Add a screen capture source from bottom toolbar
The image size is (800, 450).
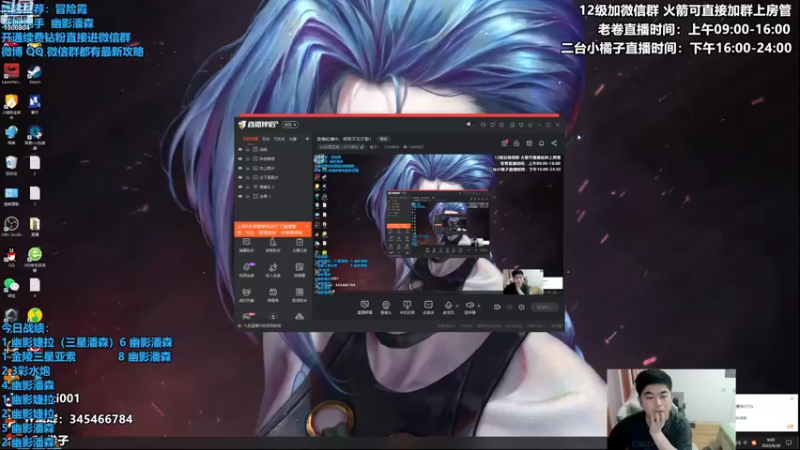coord(364,307)
